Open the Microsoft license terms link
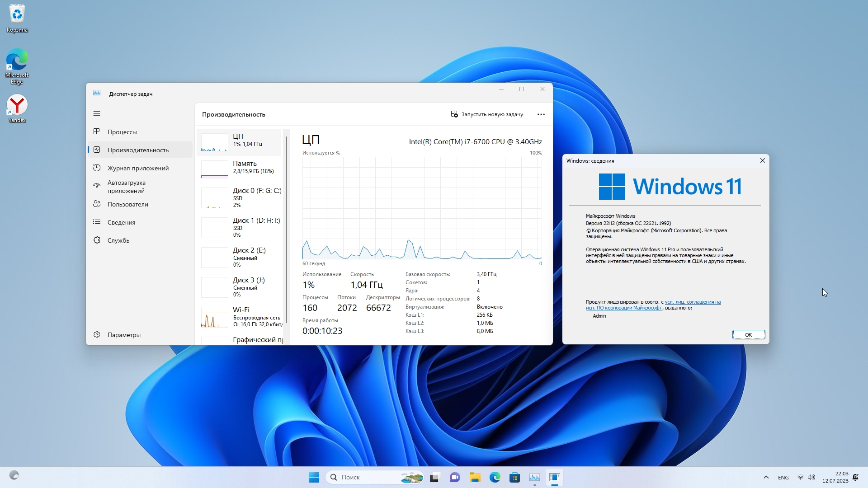Viewport: 868px width, 488px height. (693, 302)
